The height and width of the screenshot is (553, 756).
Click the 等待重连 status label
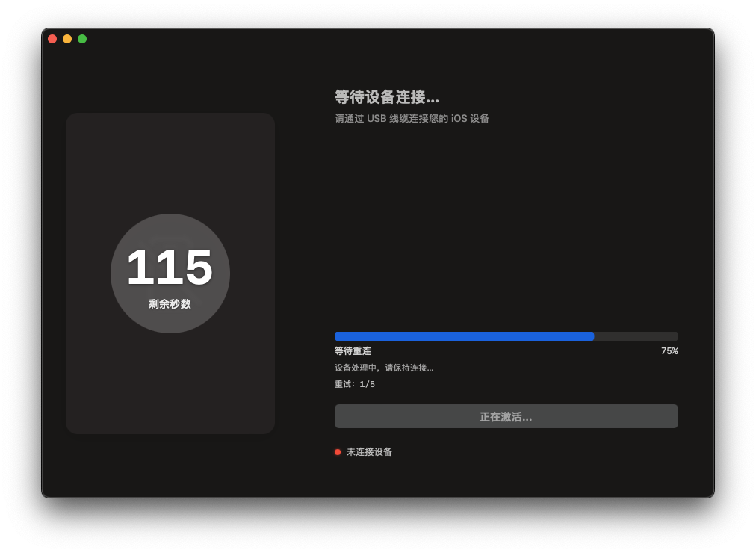(x=353, y=351)
